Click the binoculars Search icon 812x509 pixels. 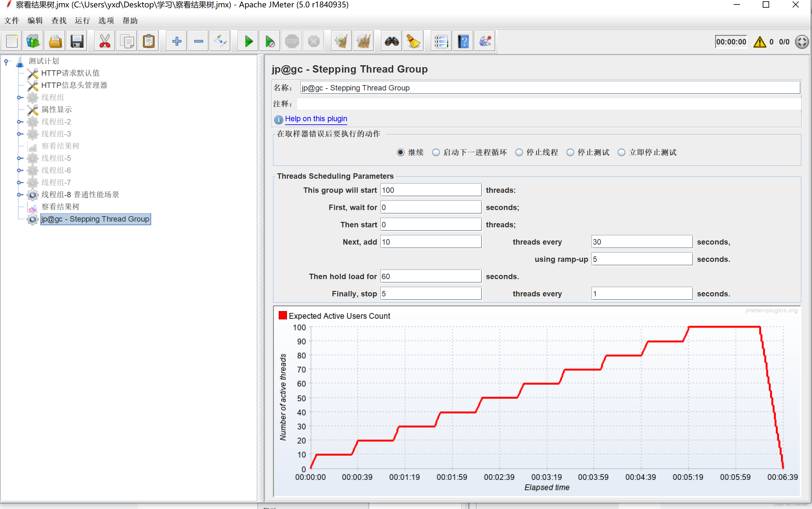tap(392, 42)
